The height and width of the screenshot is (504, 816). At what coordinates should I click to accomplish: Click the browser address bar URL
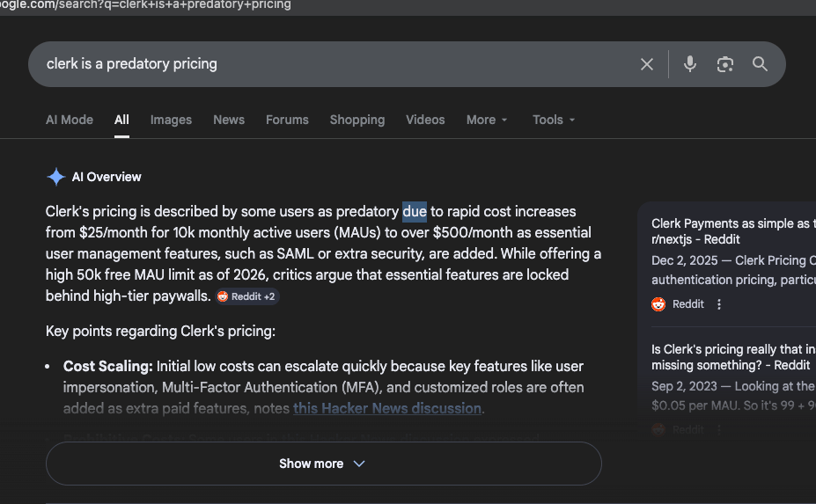146,5
